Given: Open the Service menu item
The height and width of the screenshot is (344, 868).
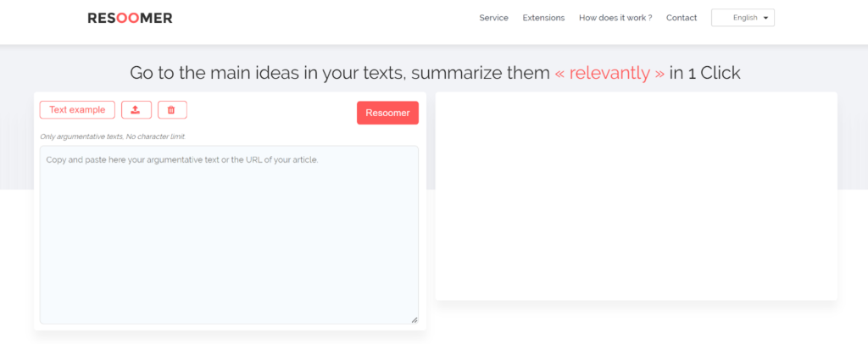Looking at the screenshot, I should (x=494, y=18).
